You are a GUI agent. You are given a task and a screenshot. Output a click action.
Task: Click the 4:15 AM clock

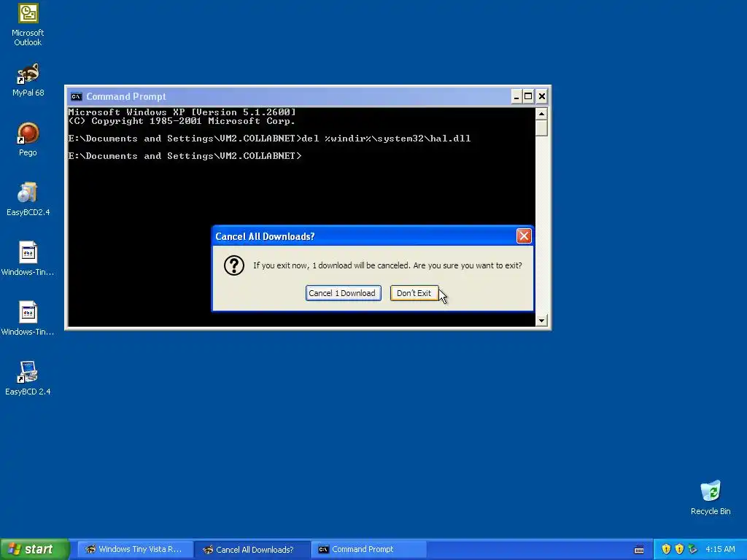click(720, 549)
